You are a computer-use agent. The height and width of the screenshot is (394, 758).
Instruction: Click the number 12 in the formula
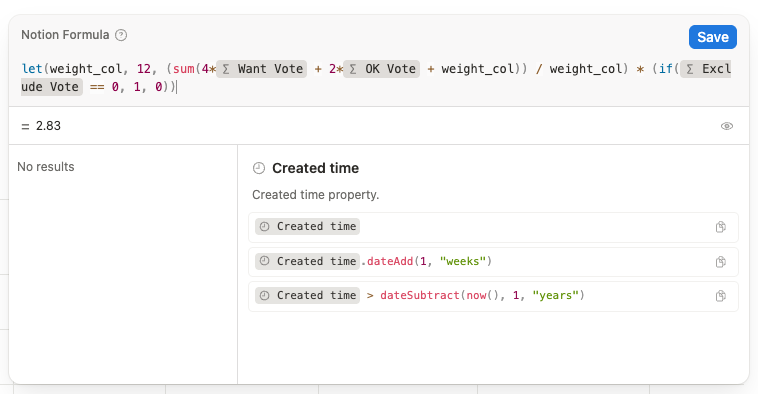[144, 69]
